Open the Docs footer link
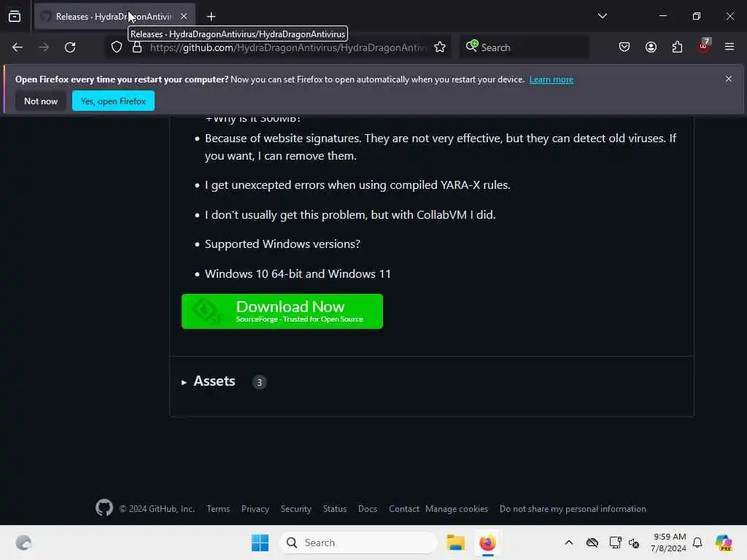 (368, 509)
